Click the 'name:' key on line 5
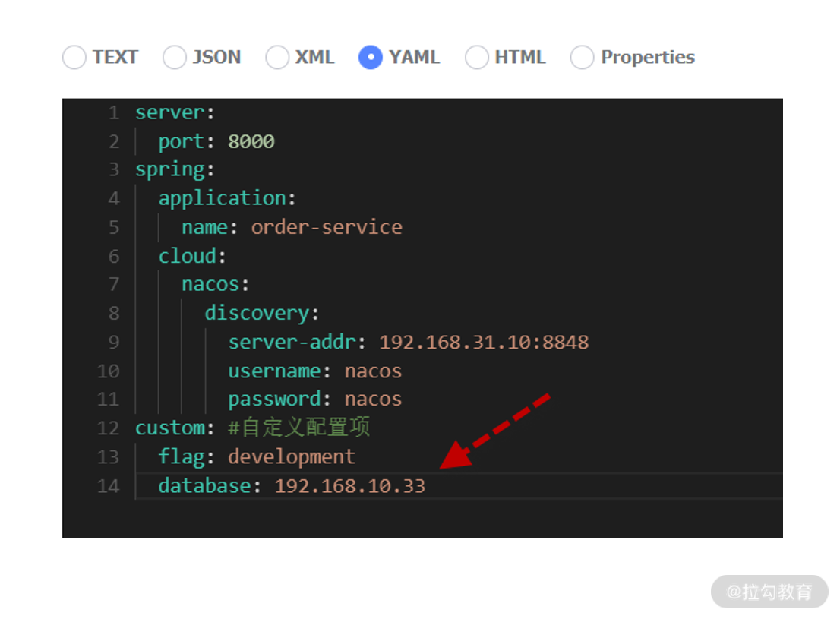 (210, 228)
